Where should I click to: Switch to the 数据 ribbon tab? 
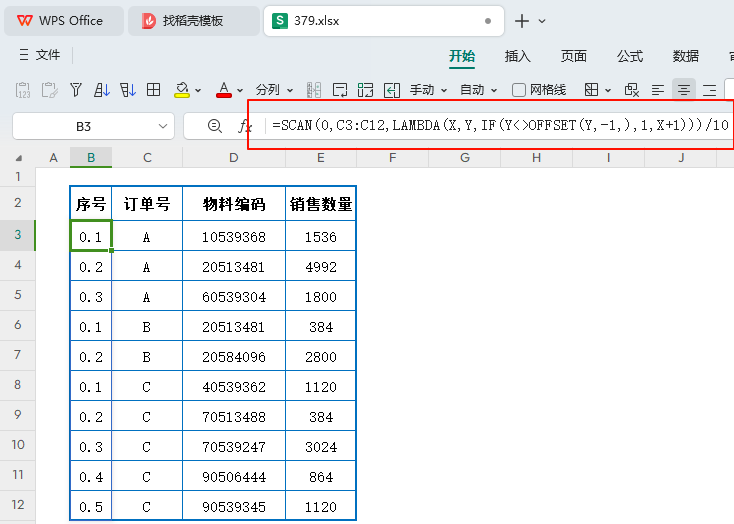pos(685,56)
